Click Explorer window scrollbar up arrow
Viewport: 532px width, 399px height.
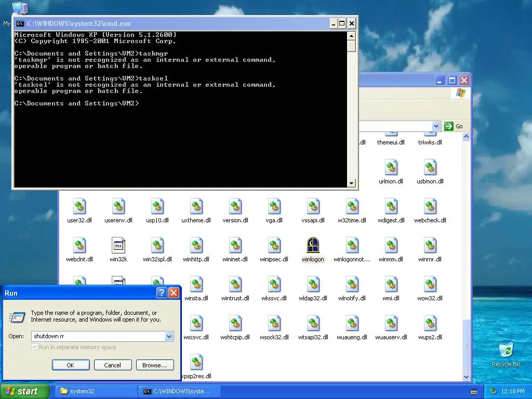point(466,137)
